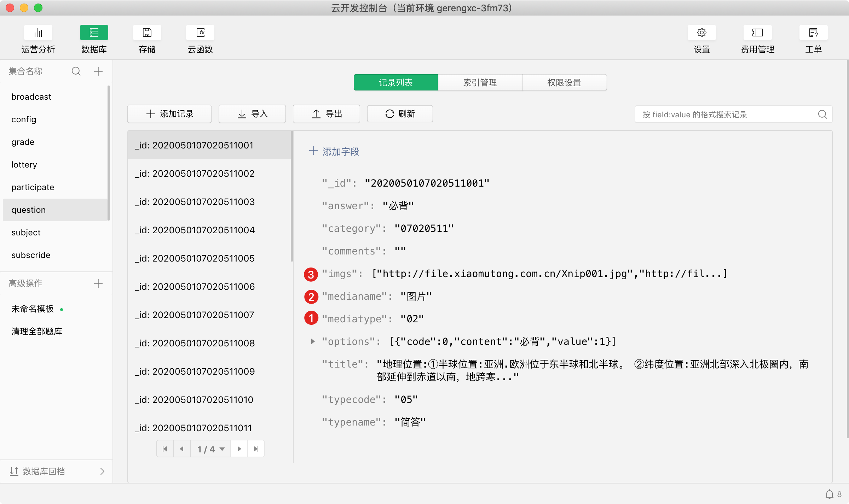Go to the next page of records
Image resolution: width=849 pixels, height=504 pixels.
click(x=239, y=449)
